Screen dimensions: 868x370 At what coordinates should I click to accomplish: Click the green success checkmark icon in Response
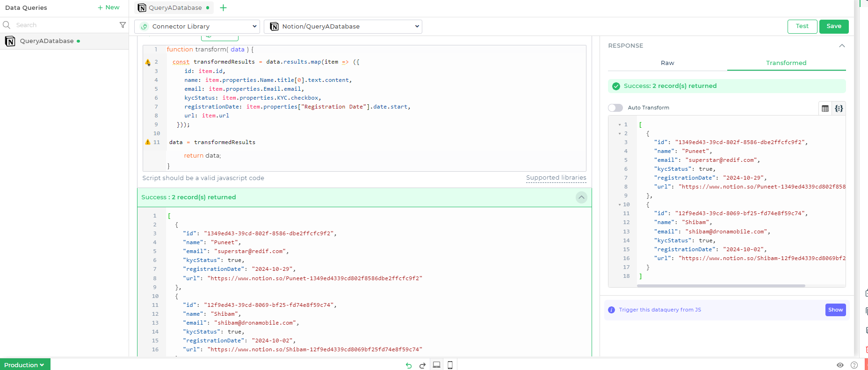pos(616,86)
